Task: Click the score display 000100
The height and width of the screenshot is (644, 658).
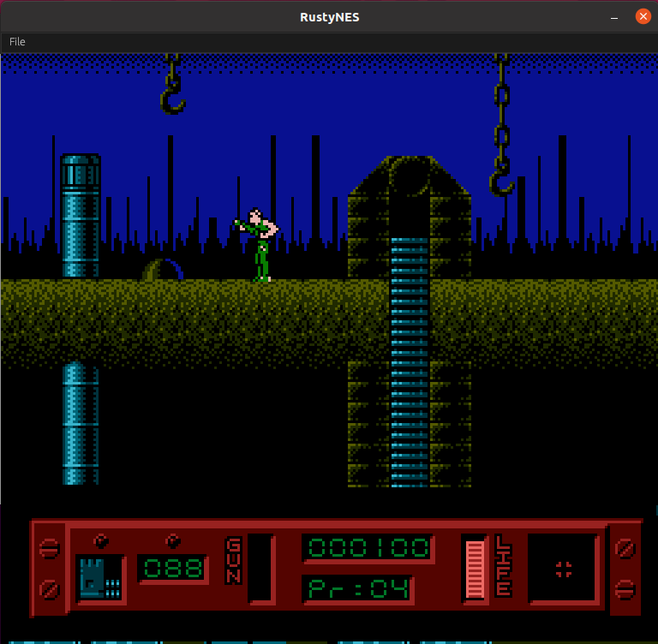Action: (x=368, y=547)
